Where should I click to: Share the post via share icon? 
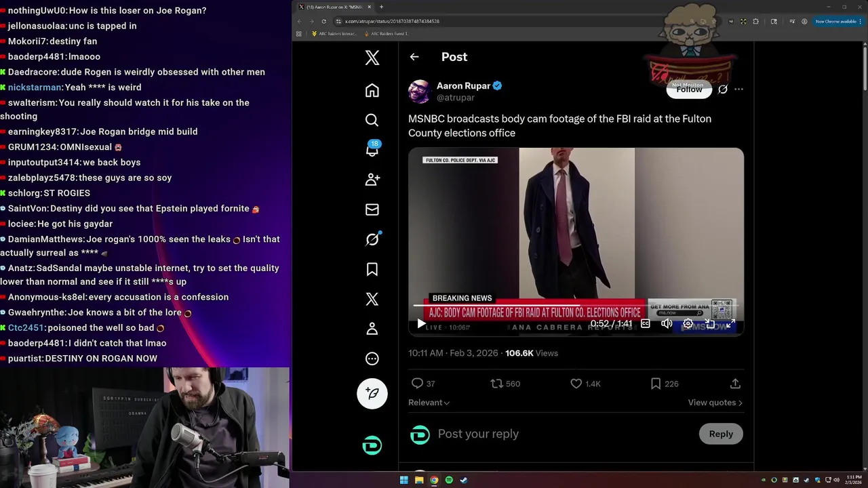pos(735,384)
